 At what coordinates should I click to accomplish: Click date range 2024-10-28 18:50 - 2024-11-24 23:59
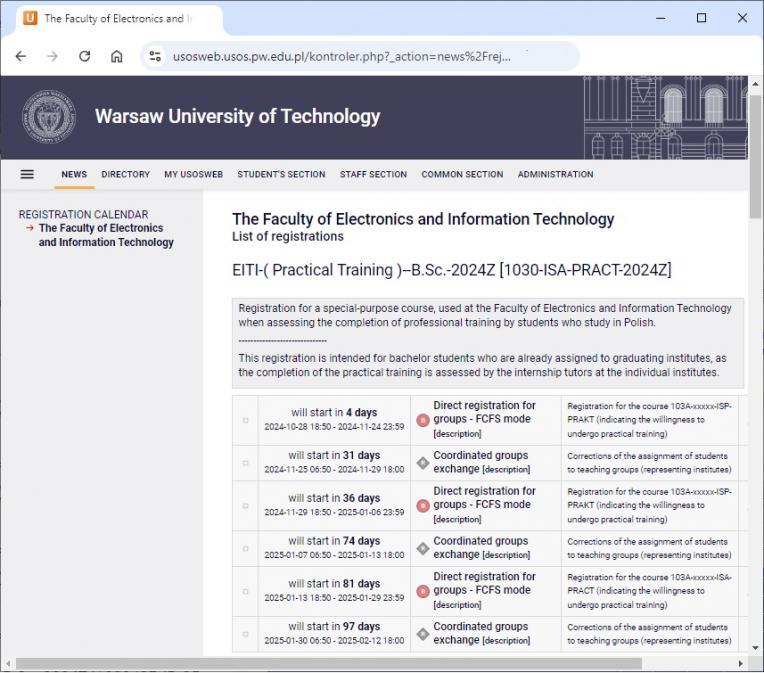[334, 426]
